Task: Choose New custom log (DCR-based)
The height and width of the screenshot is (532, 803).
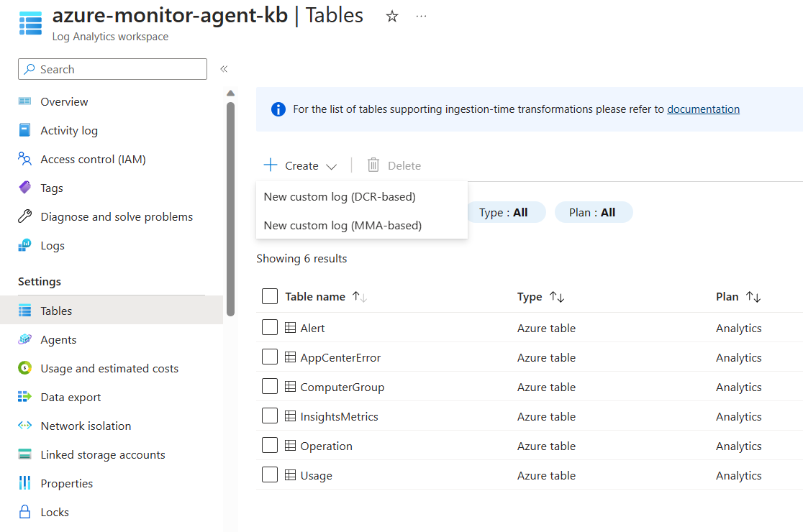Action: click(361, 196)
